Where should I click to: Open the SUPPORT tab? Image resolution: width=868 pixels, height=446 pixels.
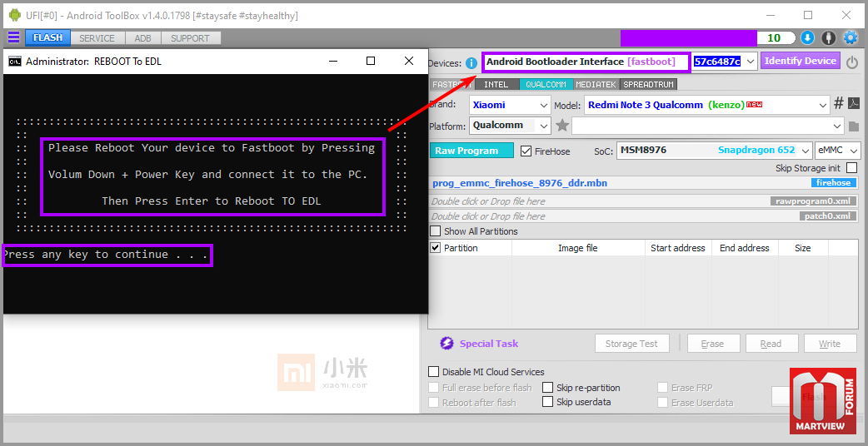(x=190, y=38)
